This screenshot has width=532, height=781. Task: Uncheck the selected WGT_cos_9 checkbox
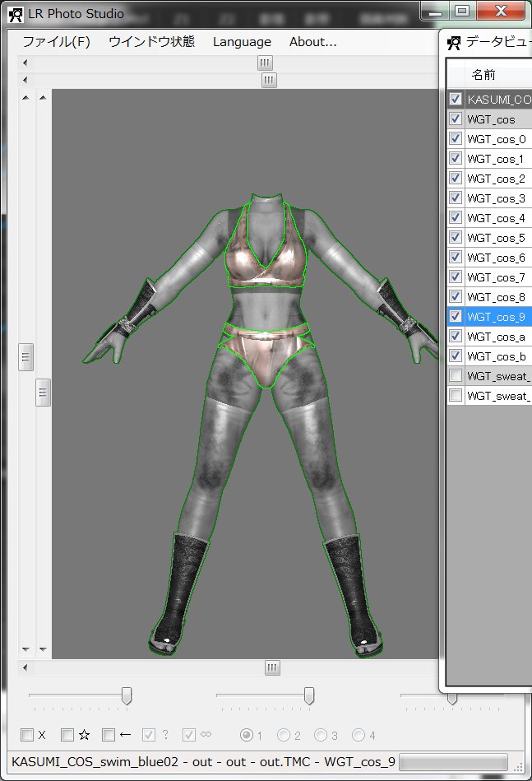(x=456, y=316)
